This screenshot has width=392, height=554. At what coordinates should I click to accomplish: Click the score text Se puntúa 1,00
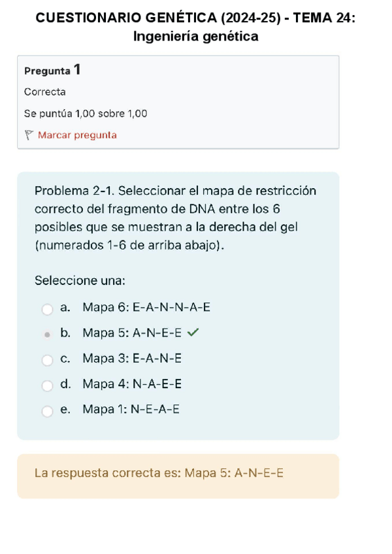coord(85,114)
